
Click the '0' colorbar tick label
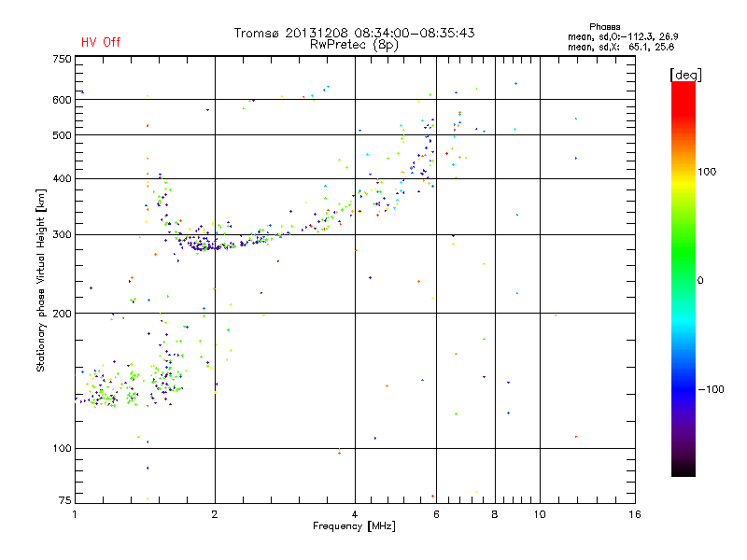700,281
